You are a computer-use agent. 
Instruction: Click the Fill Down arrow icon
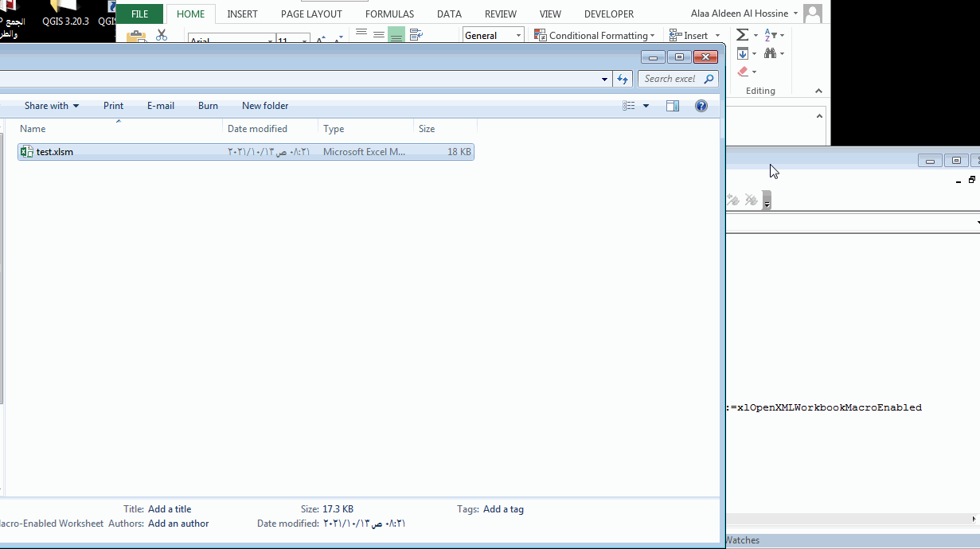point(744,53)
